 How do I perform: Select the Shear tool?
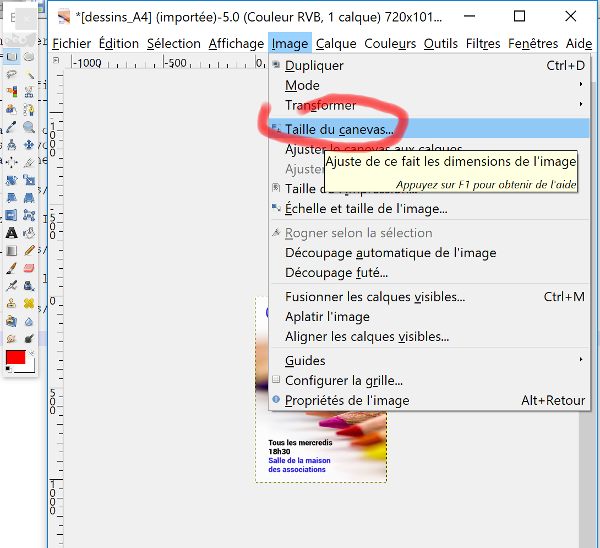[11, 197]
